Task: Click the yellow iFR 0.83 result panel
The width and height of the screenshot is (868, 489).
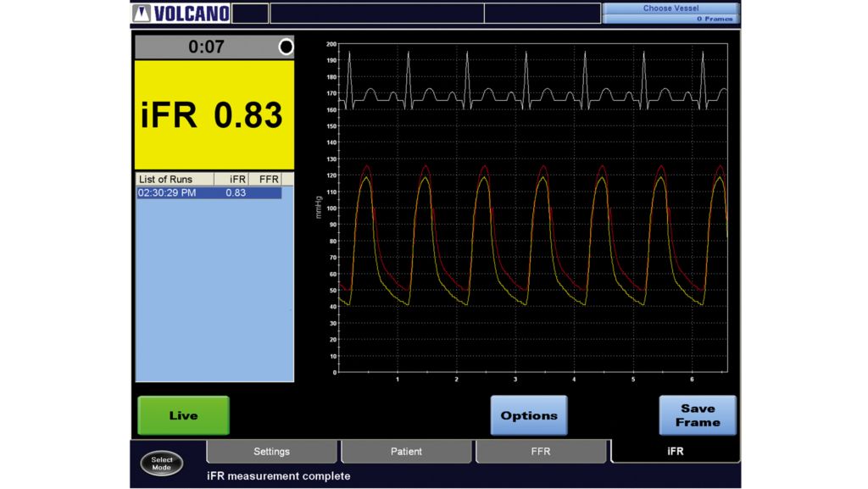Action: pyautogui.click(x=214, y=115)
